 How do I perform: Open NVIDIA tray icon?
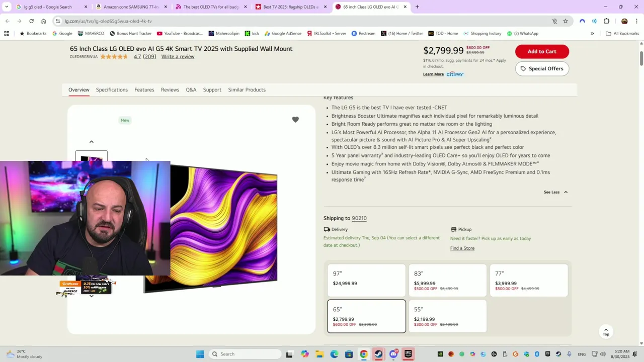coord(440,354)
